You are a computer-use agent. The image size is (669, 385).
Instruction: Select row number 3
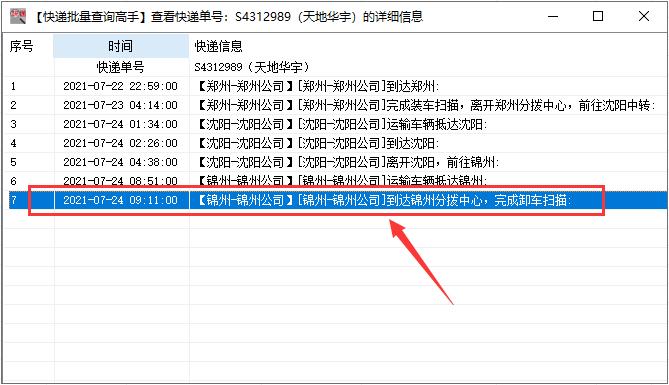coord(13,124)
